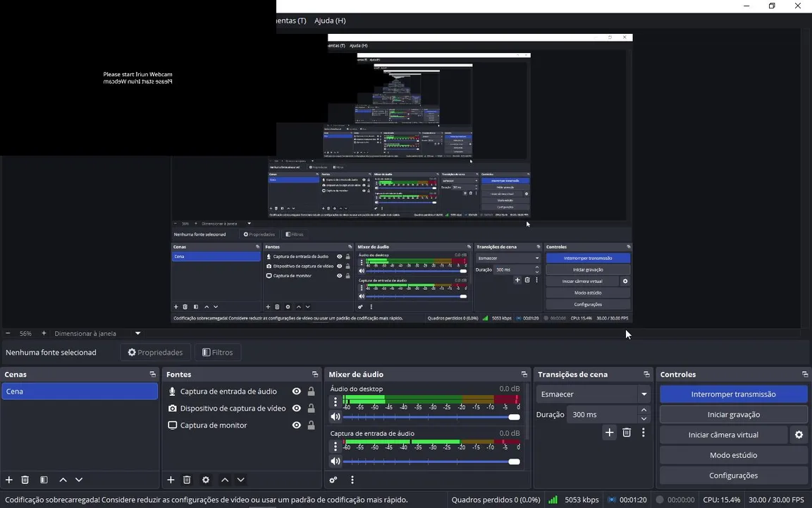
Task: Open options dots for Áudio do desktop
Action: (x=335, y=401)
